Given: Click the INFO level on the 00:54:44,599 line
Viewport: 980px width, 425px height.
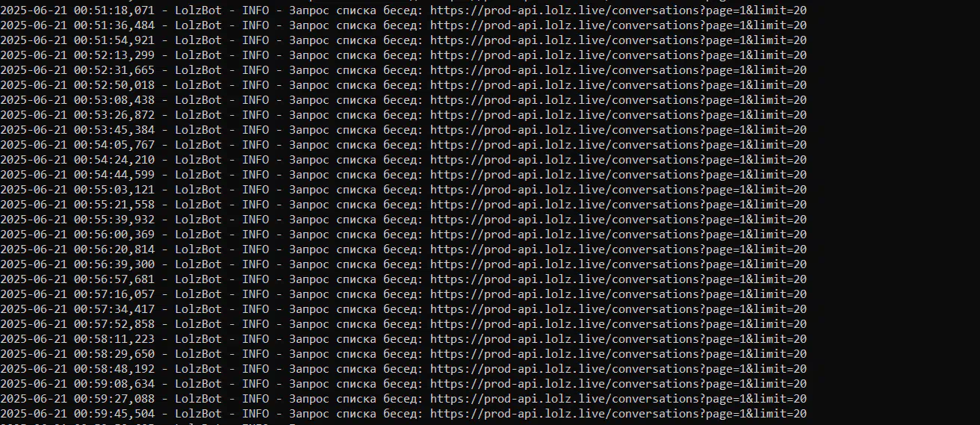Looking at the screenshot, I should coord(255,175).
